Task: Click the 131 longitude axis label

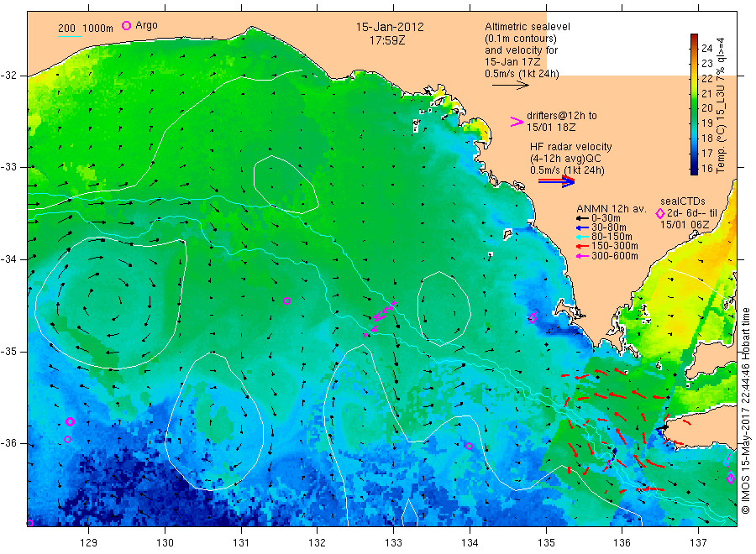Action: pos(241,543)
